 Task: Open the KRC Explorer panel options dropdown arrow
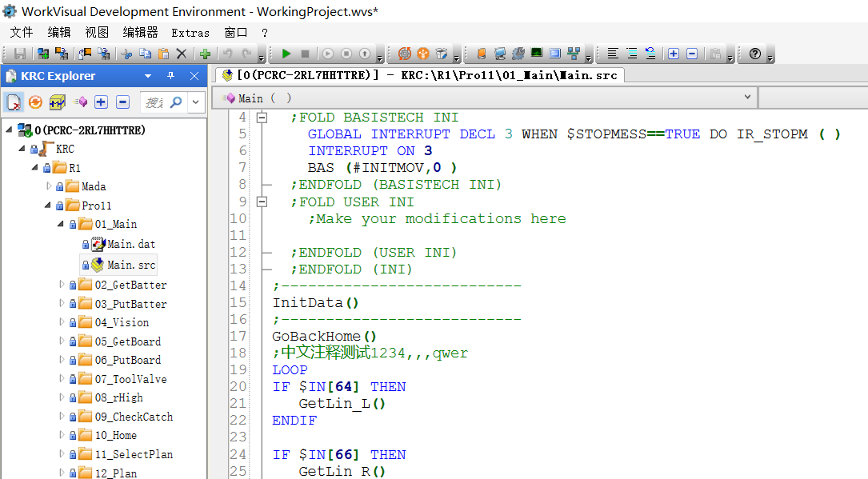click(148, 76)
